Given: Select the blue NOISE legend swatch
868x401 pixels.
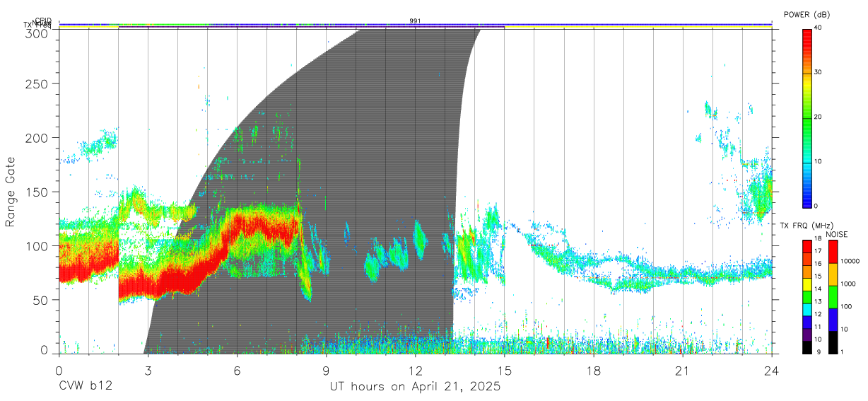Looking at the screenshot, I should (x=835, y=320).
